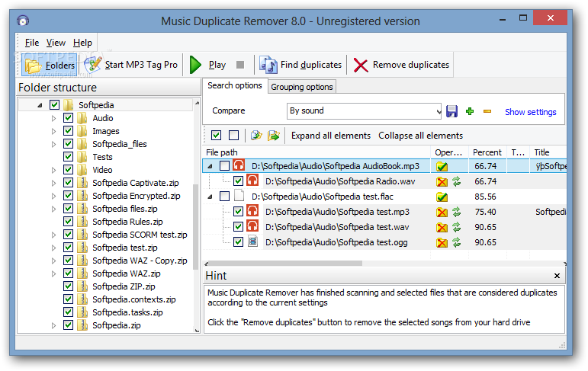Open the File menu
This screenshot has height=371, width=588.
tap(32, 43)
